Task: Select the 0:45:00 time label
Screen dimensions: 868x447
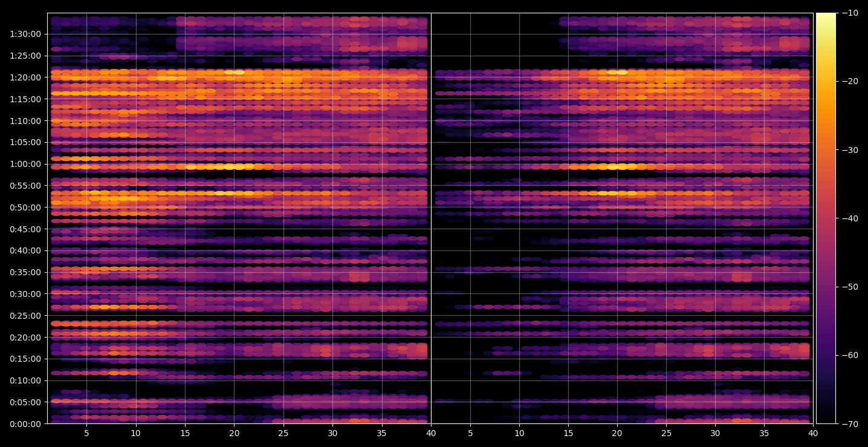Action: coord(25,229)
